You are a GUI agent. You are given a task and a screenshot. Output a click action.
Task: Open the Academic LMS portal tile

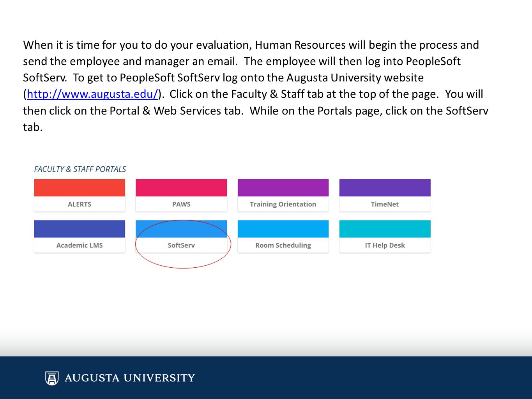pyautogui.click(x=80, y=237)
